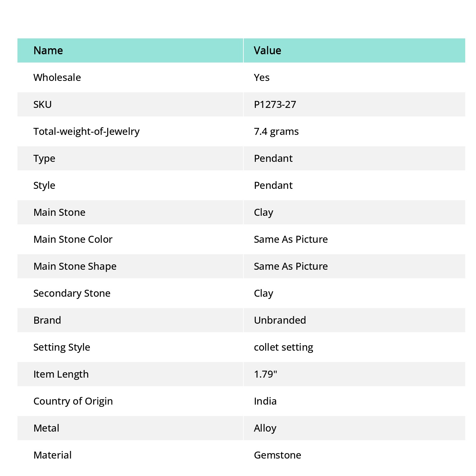Click the Total-weight-of-Jewelry label
This screenshot has width=476, height=476.
coord(86,131)
